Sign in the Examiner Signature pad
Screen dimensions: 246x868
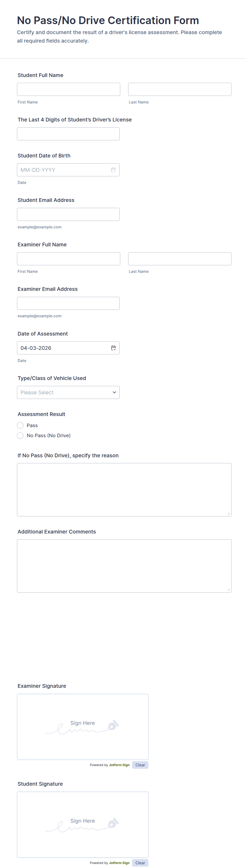click(83, 726)
